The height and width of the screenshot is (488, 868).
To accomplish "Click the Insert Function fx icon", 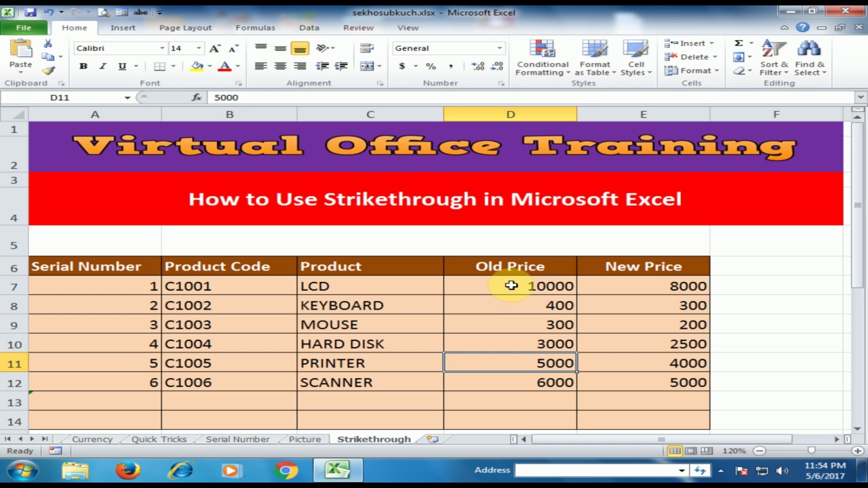I will click(197, 98).
